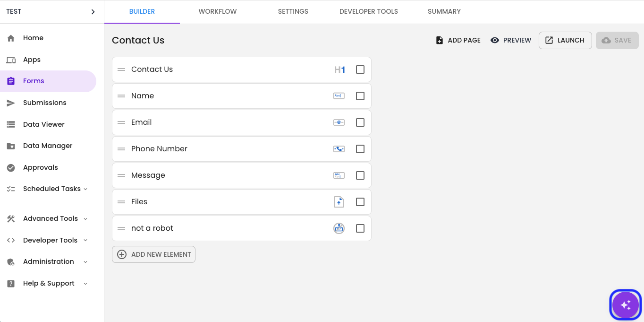Click the Approvals checkmark circle icon
The height and width of the screenshot is (322, 644).
click(11, 168)
